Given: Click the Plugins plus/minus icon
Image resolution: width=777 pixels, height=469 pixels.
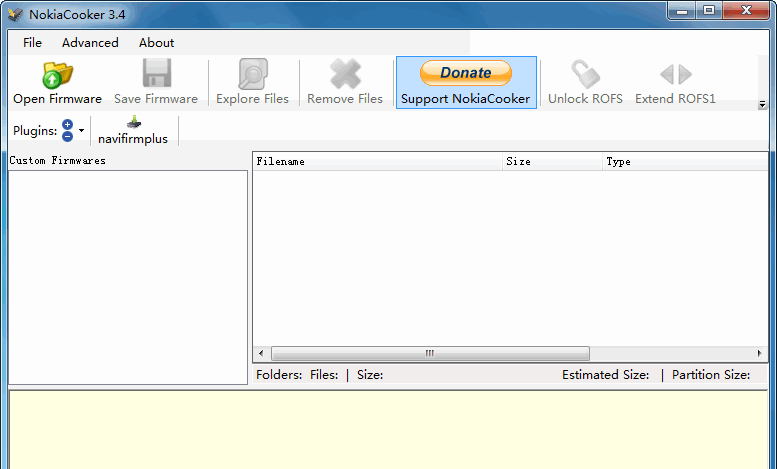Looking at the screenshot, I should 67,130.
